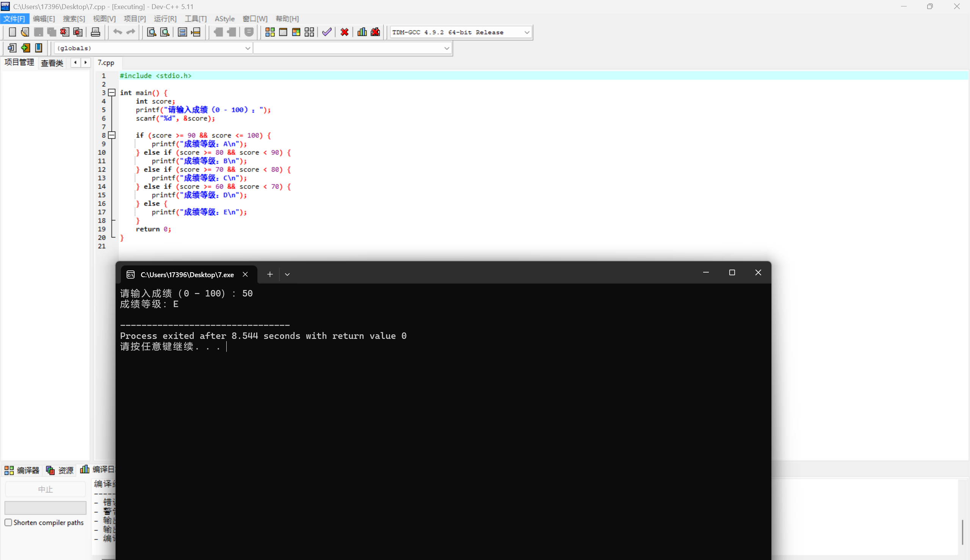The image size is (970, 560).
Task: Click the green plus insert icon
Action: (25, 48)
